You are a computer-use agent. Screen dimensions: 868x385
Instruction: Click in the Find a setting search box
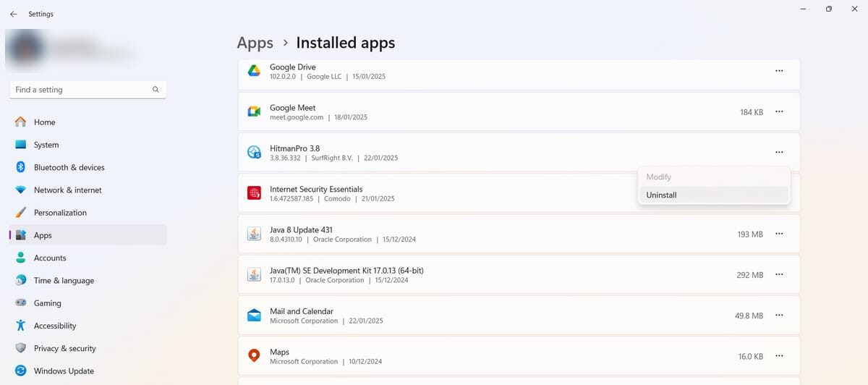tap(88, 90)
